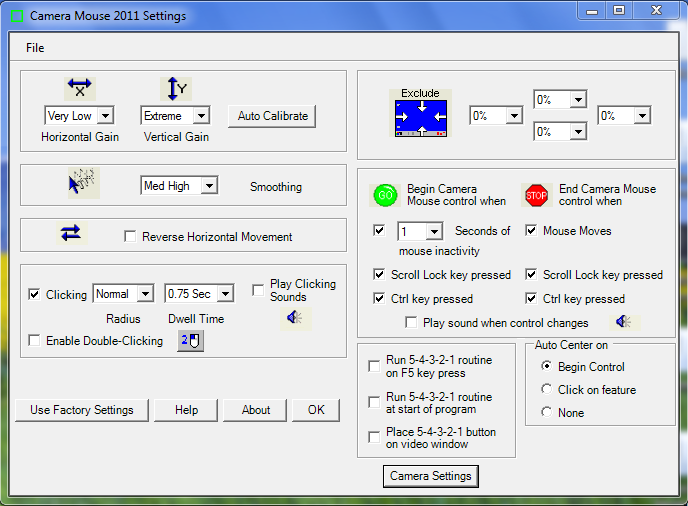The height and width of the screenshot is (506, 688).
Task: Open Camera Settings
Action: pyautogui.click(x=430, y=476)
